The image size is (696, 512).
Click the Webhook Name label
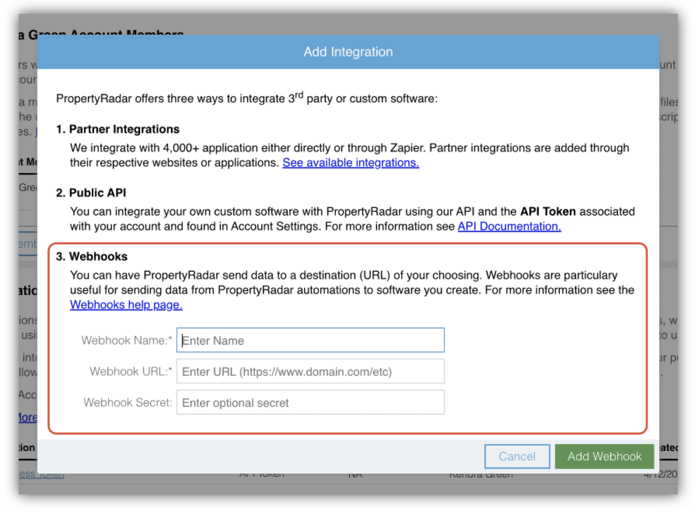[x=127, y=341]
